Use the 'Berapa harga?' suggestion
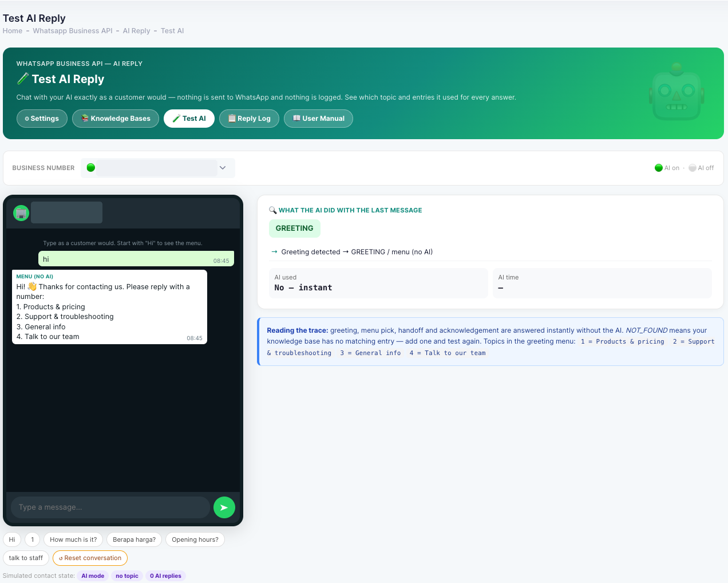Screen dimensions: 728x583 click(134, 539)
